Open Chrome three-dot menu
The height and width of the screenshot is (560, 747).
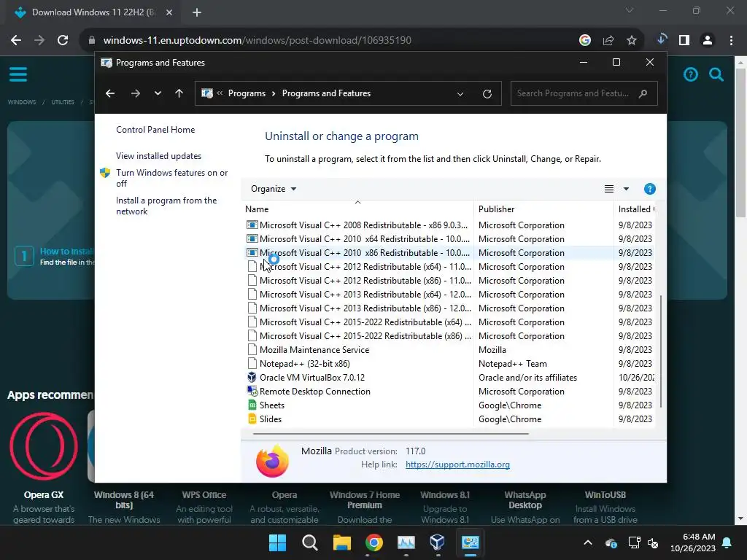click(x=731, y=41)
